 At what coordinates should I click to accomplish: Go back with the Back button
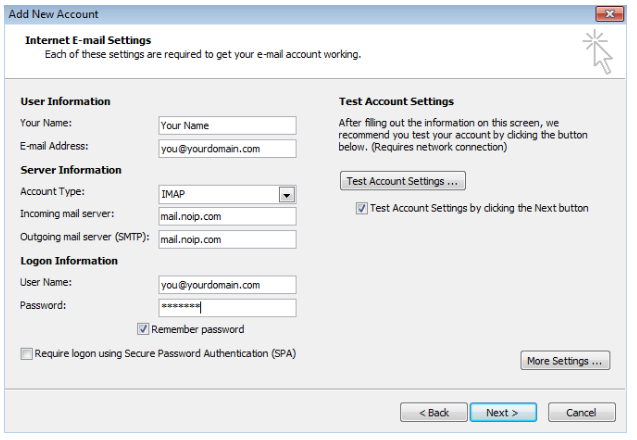[433, 412]
